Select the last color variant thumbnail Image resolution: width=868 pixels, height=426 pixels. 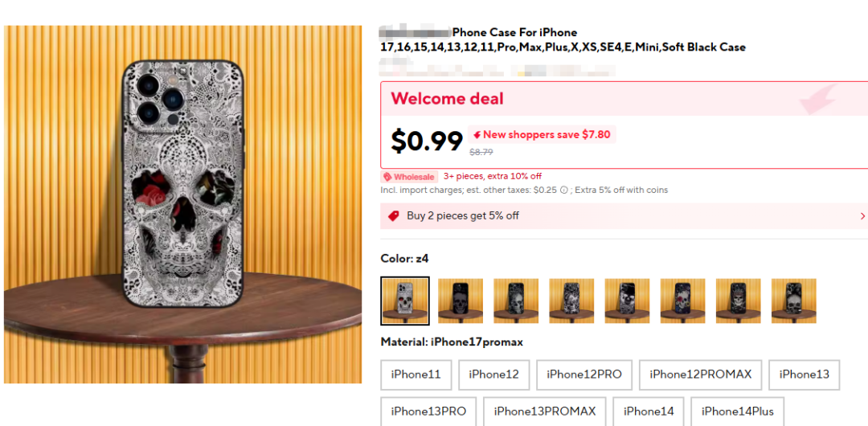(794, 301)
